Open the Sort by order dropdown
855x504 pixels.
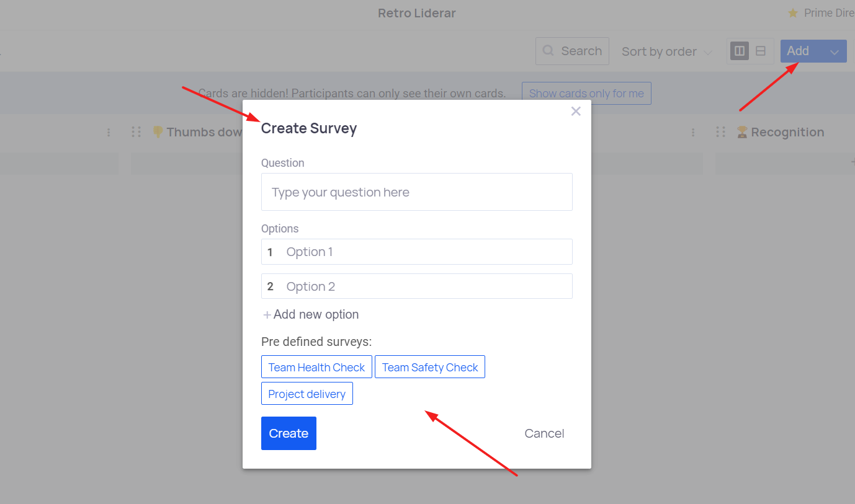[667, 51]
